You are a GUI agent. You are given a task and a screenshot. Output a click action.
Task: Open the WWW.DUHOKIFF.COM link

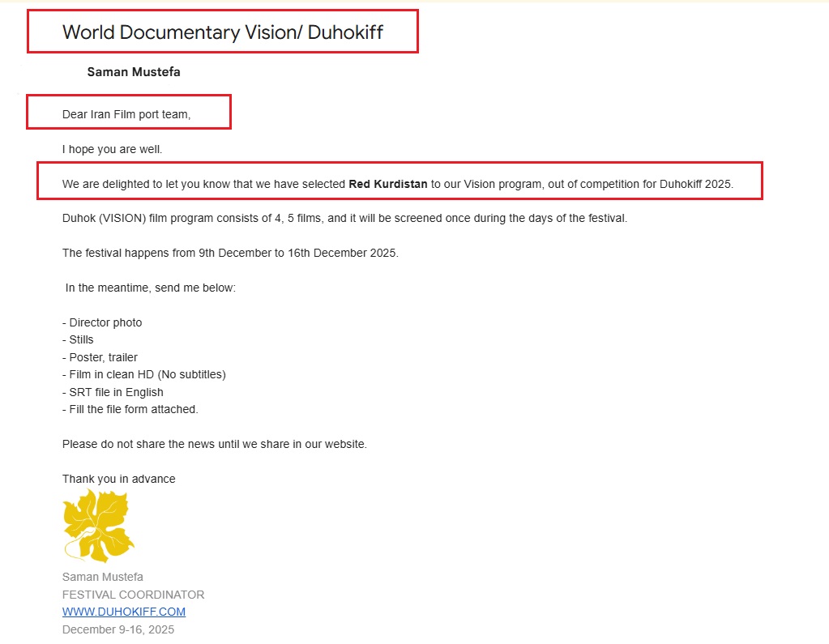tap(124, 612)
